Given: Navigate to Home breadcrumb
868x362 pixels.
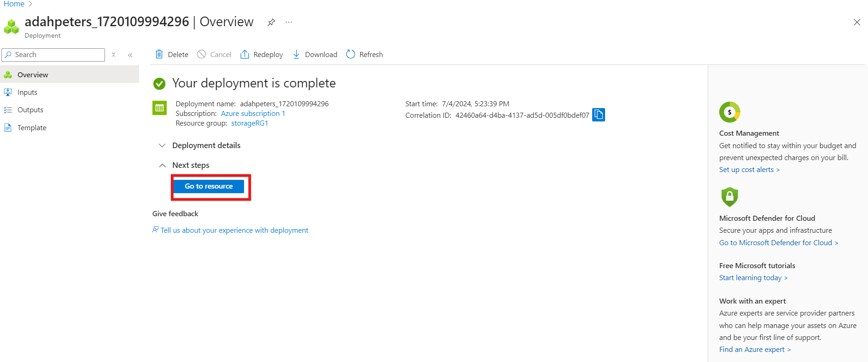Looking at the screenshot, I should click(x=14, y=4).
